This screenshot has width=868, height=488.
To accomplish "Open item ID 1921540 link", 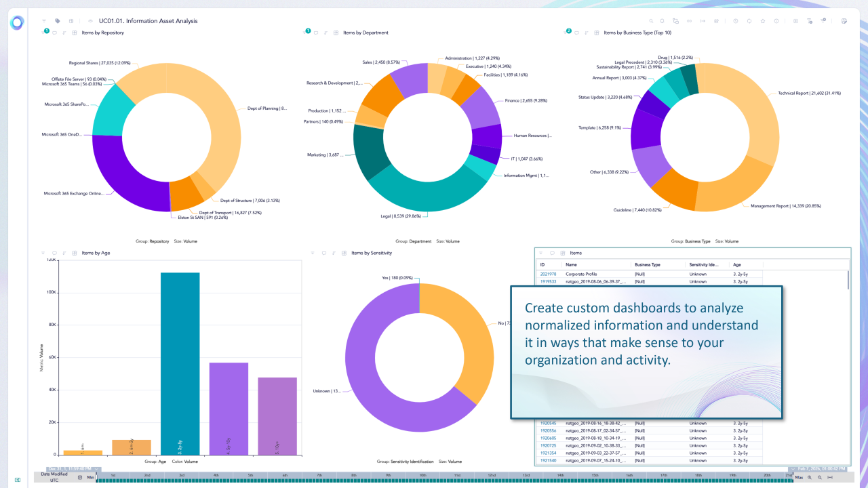I will (548, 460).
